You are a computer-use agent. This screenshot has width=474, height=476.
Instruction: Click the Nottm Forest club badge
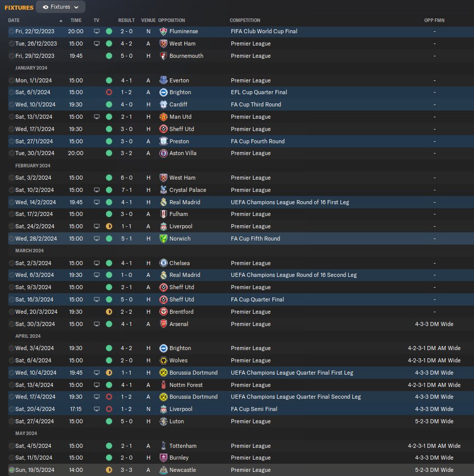(x=163, y=385)
